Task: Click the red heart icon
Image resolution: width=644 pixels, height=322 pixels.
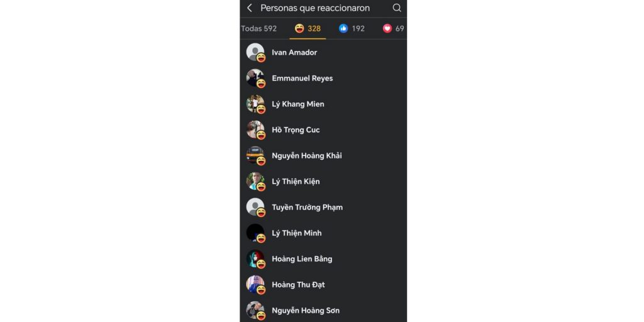Action: [x=387, y=28]
